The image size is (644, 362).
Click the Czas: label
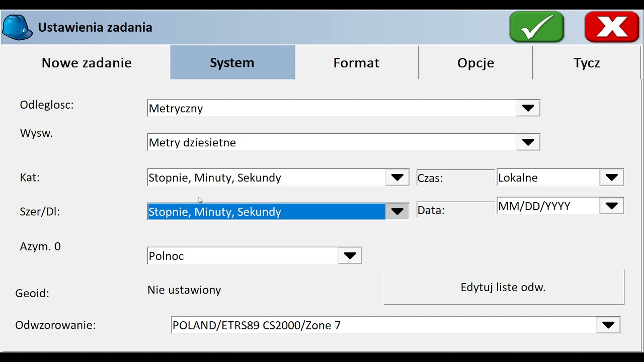430,178
